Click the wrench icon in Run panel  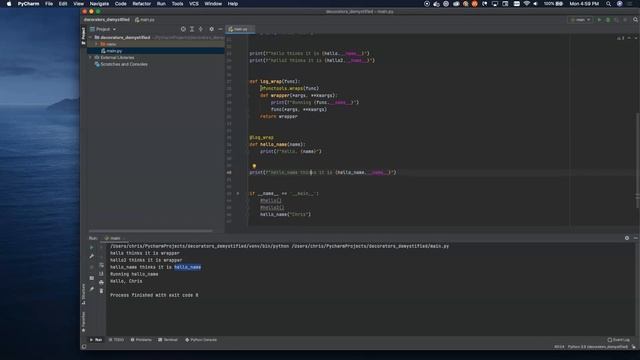(x=91, y=256)
